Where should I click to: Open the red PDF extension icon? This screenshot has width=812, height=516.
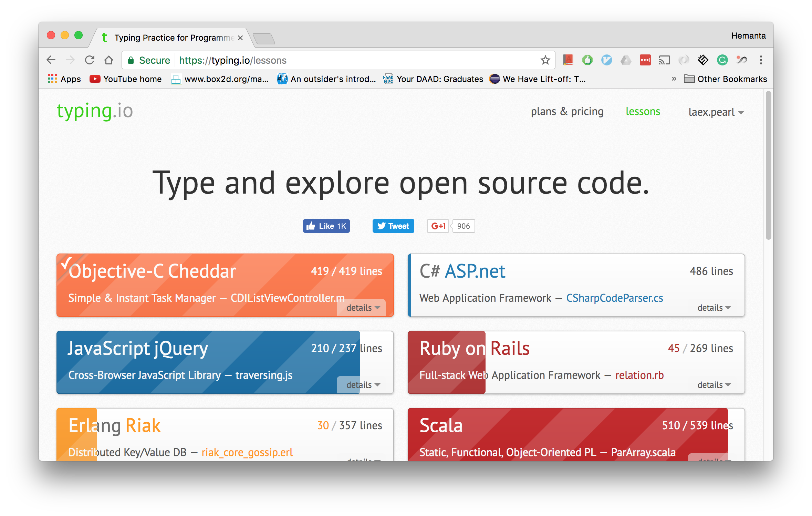point(568,60)
